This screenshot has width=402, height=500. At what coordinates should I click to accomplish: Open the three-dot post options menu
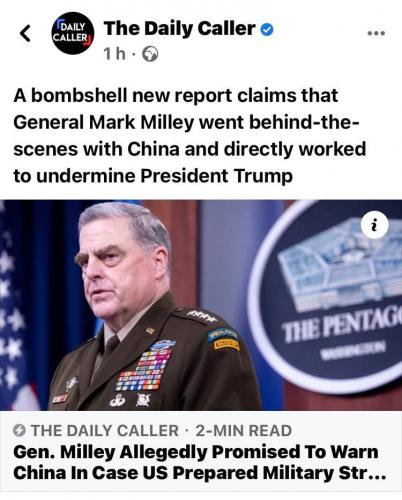click(x=376, y=33)
